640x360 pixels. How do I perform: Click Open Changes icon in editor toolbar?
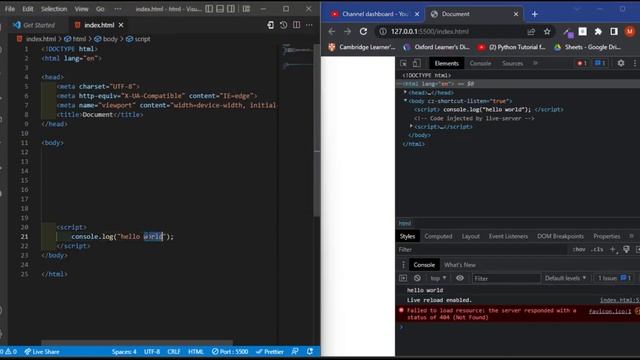coord(270,25)
